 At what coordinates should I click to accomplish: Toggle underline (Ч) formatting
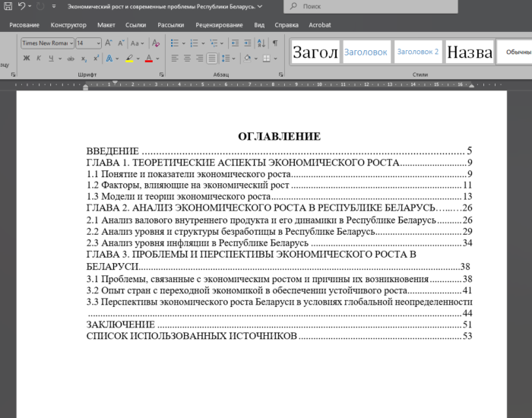tap(51, 59)
